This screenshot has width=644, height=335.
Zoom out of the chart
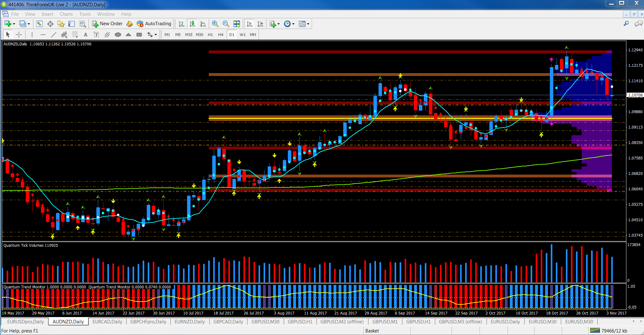[226, 24]
